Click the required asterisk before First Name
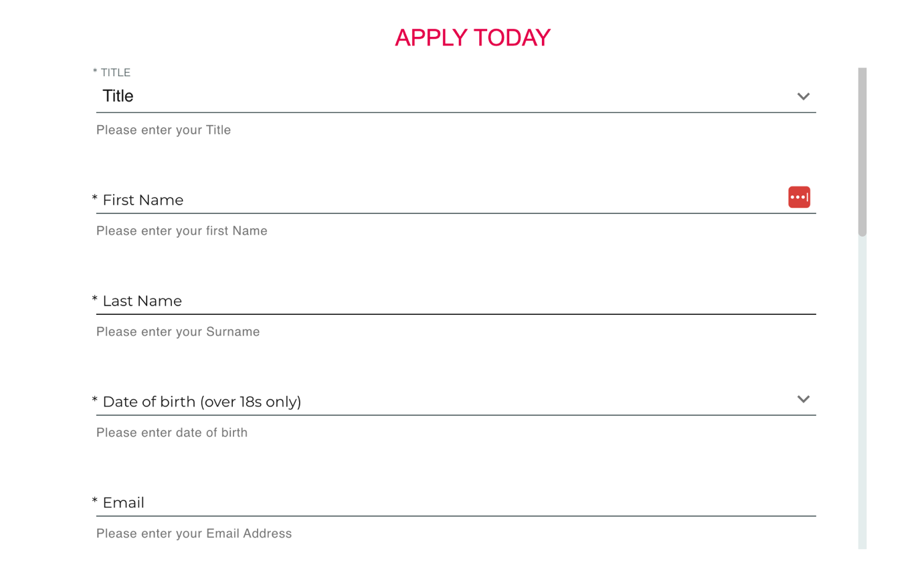The width and height of the screenshot is (924, 575). [x=95, y=198]
